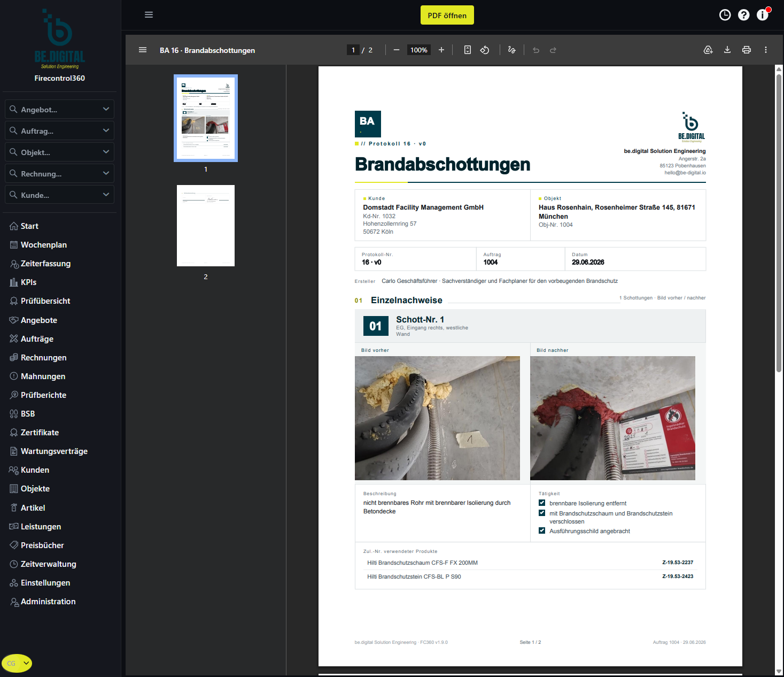The image size is (784, 677).
Task: Expand the Objekt search dropdown
Action: pos(106,152)
